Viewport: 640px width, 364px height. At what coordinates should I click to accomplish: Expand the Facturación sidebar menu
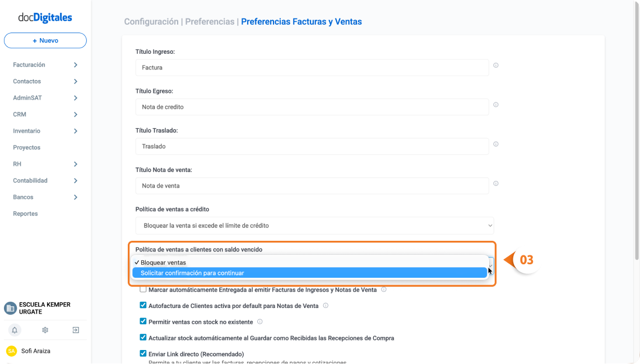click(x=45, y=65)
